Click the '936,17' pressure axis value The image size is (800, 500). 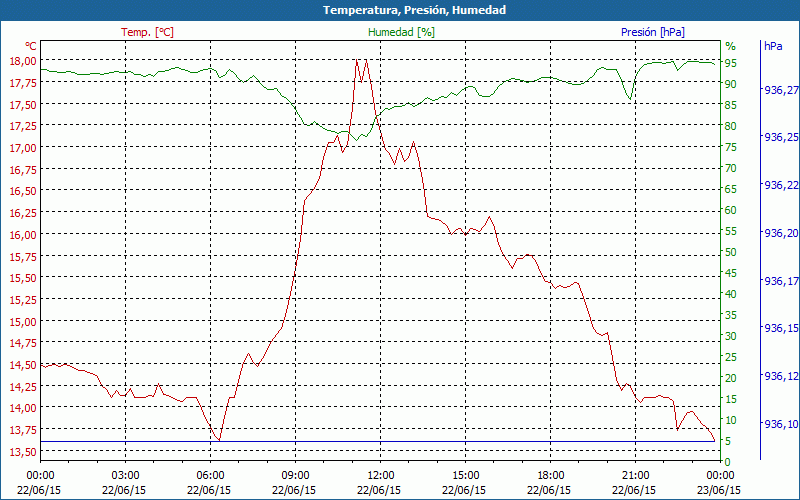(x=781, y=281)
